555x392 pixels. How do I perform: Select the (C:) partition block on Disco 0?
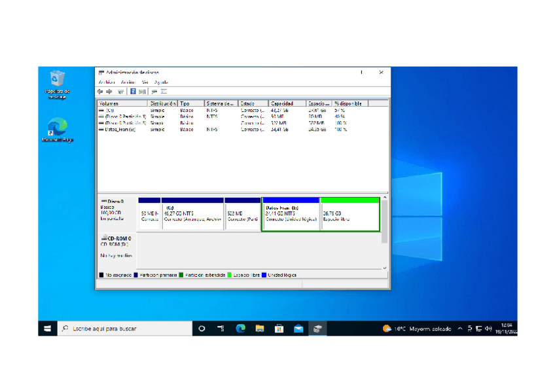coord(192,216)
